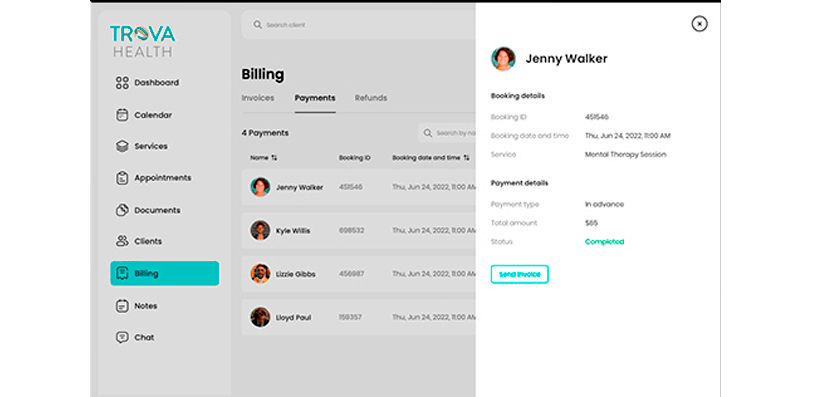Click the Send invoice button

click(x=520, y=274)
